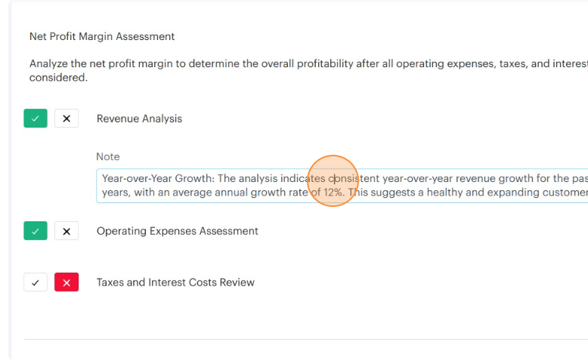Click green check beside Operating Expenses Assessment
Viewport: 588px width, 364px height.
pyautogui.click(x=36, y=231)
